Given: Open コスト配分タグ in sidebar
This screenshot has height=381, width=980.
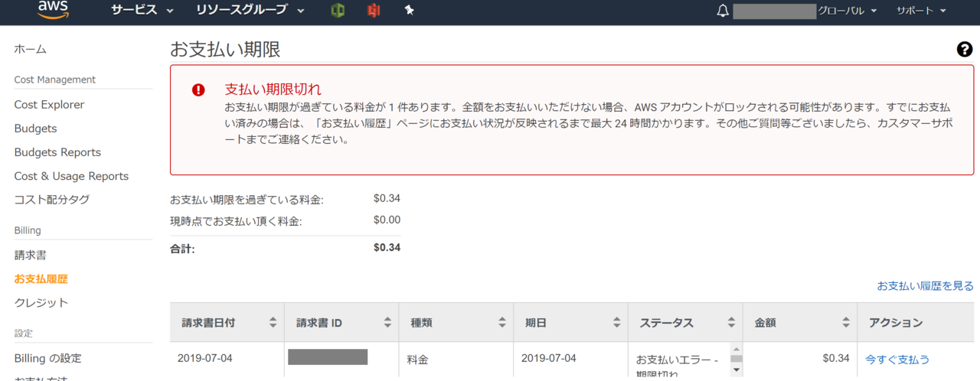Looking at the screenshot, I should pyautogui.click(x=52, y=200).
